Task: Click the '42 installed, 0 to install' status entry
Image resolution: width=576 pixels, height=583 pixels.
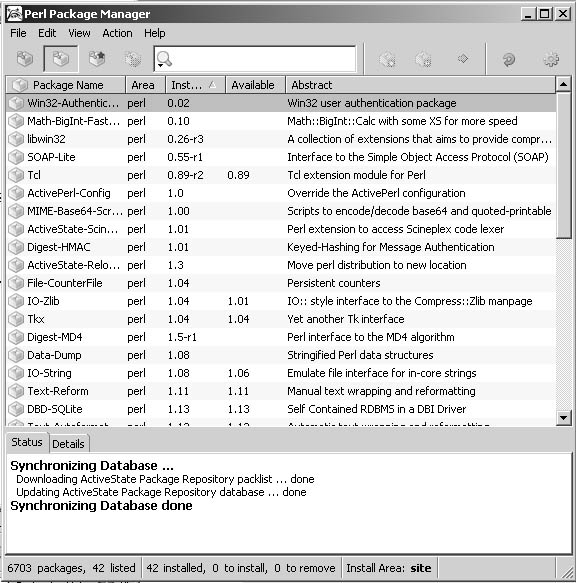Action: [241, 568]
